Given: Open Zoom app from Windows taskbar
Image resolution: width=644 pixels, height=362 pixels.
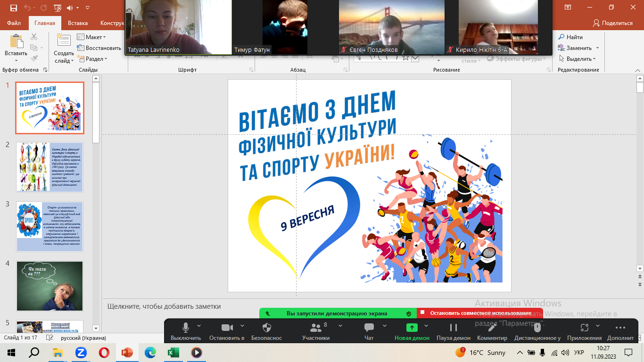Looking at the screenshot, I should point(81,352).
